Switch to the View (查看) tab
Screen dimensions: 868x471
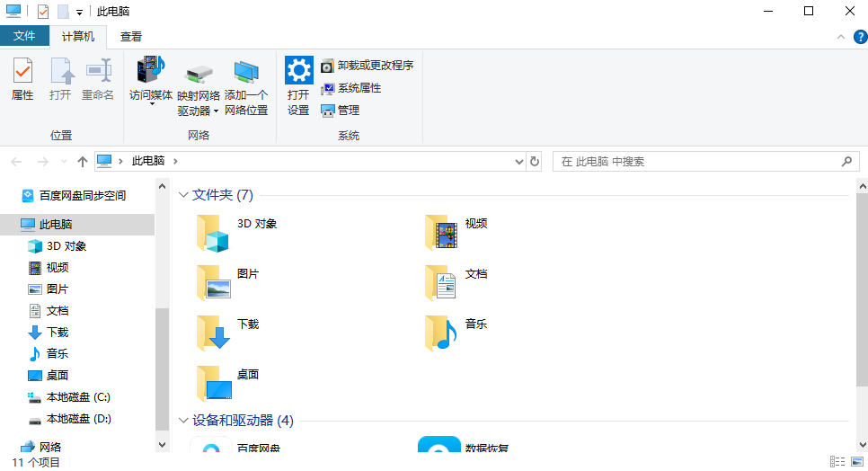click(131, 37)
